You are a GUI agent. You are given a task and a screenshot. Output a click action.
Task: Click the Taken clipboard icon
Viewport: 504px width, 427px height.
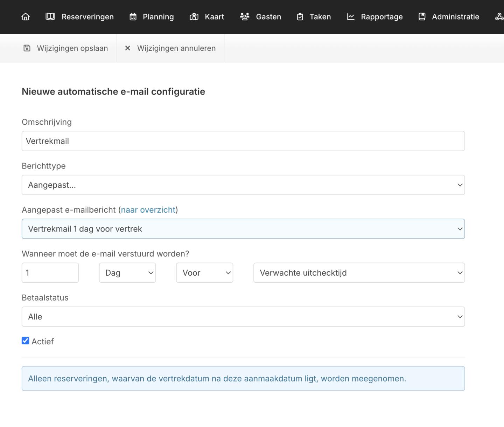(300, 17)
